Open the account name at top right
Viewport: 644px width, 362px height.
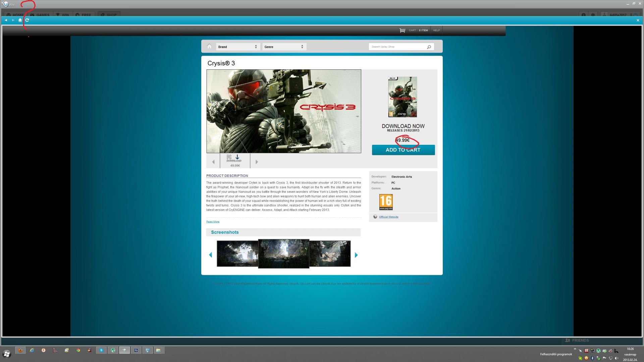pos(618,15)
